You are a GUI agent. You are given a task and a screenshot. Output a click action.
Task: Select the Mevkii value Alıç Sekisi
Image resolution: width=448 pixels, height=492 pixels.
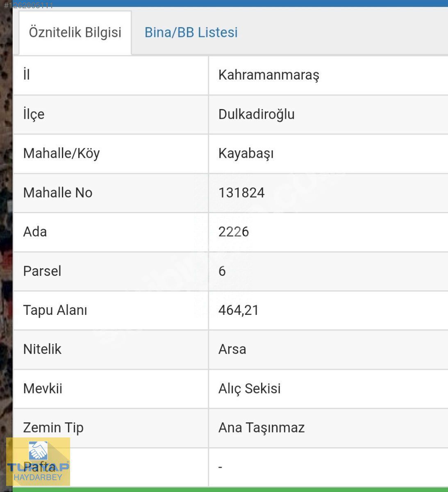[x=250, y=389]
